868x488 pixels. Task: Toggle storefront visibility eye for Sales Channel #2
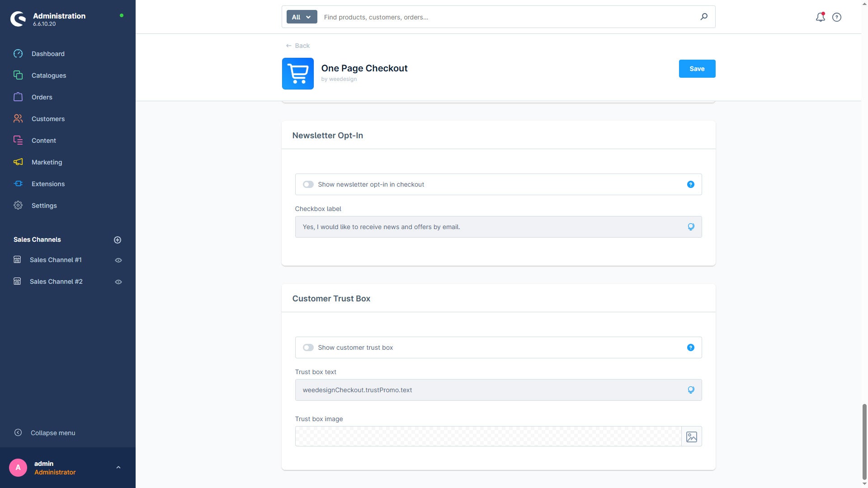(x=118, y=282)
